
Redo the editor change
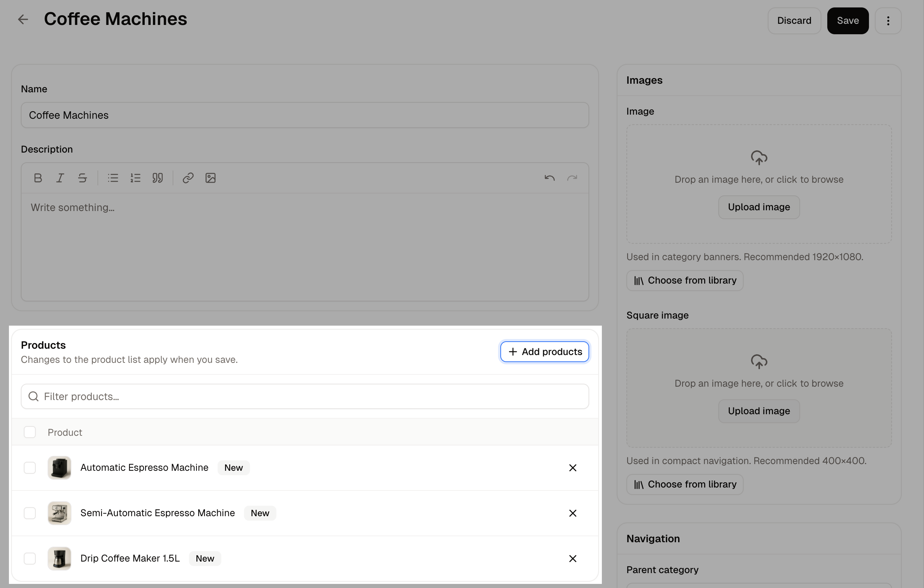tap(572, 178)
